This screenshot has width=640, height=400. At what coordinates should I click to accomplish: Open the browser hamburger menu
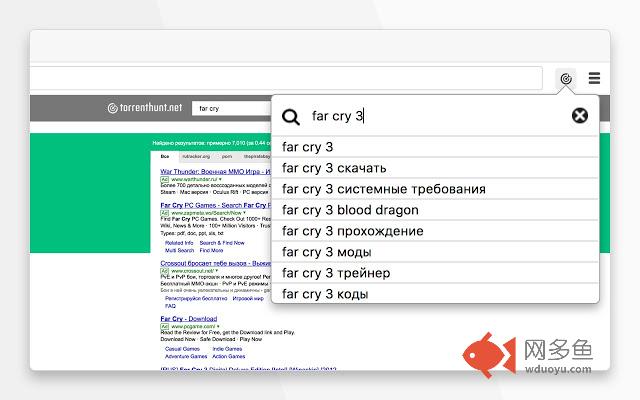(x=594, y=78)
